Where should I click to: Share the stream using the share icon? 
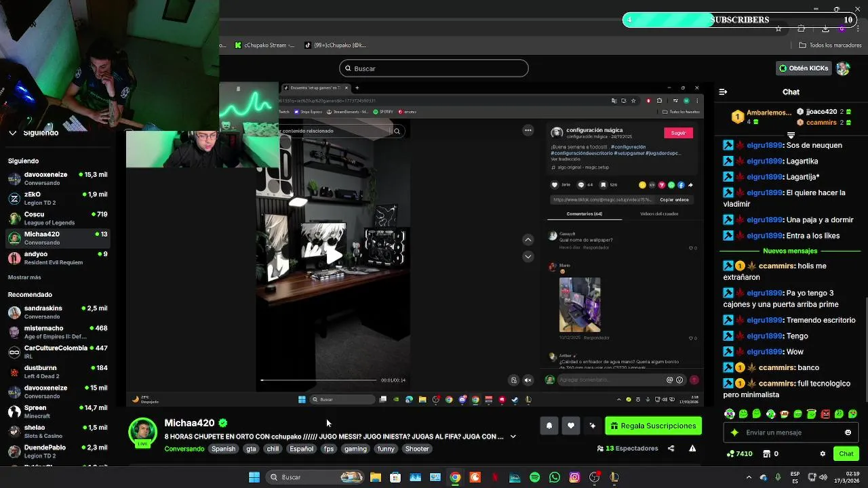(x=671, y=449)
